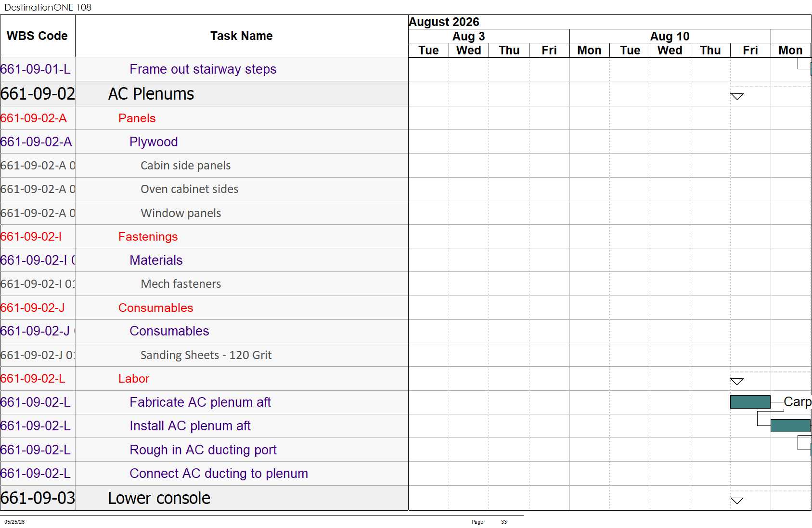This screenshot has height=528, width=812.
Task: Select the WBS Code column header
Action: click(38, 36)
